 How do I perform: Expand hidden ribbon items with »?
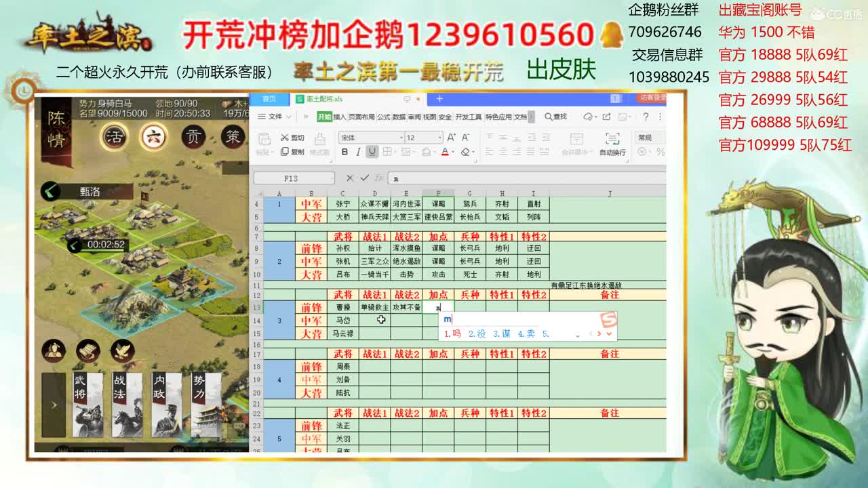(x=306, y=117)
